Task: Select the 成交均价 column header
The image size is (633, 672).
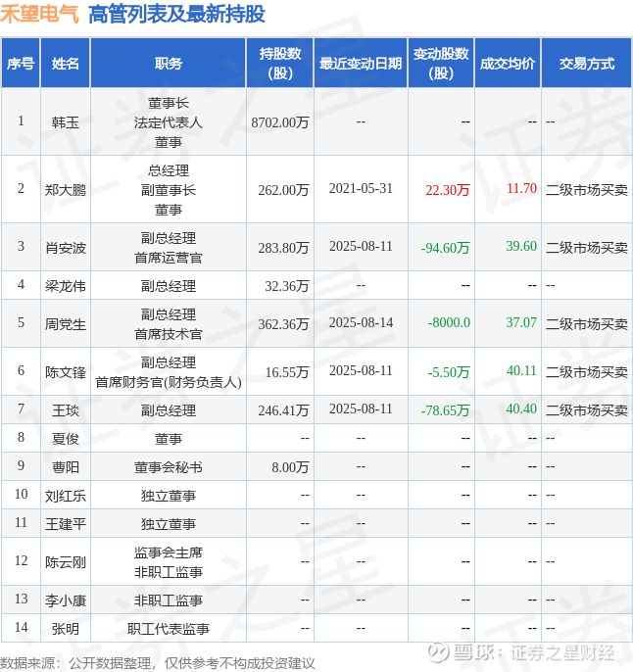Action: coord(508,64)
